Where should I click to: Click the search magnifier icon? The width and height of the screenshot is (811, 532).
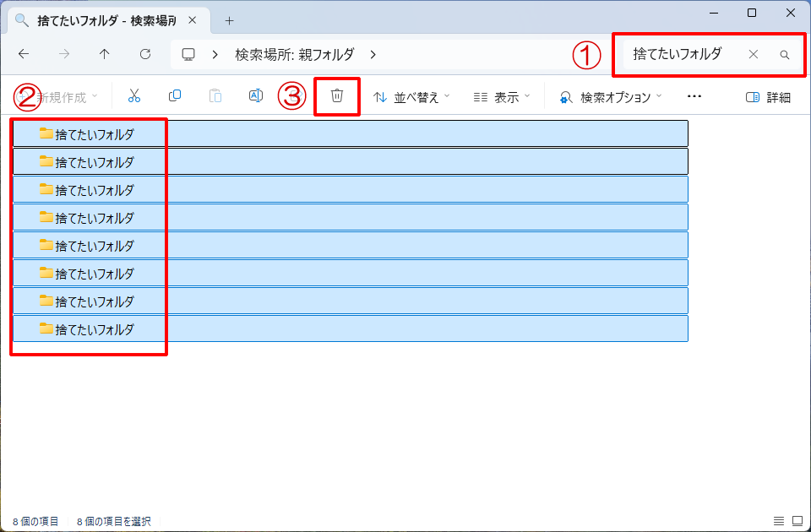784,54
